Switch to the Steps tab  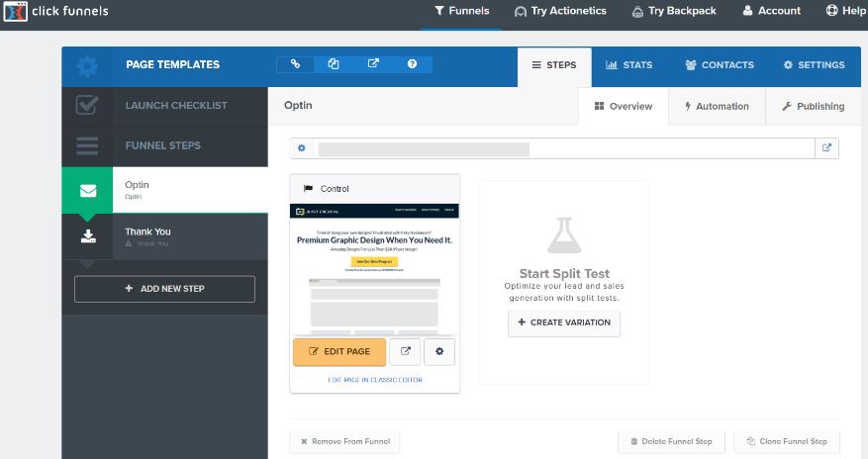point(554,65)
